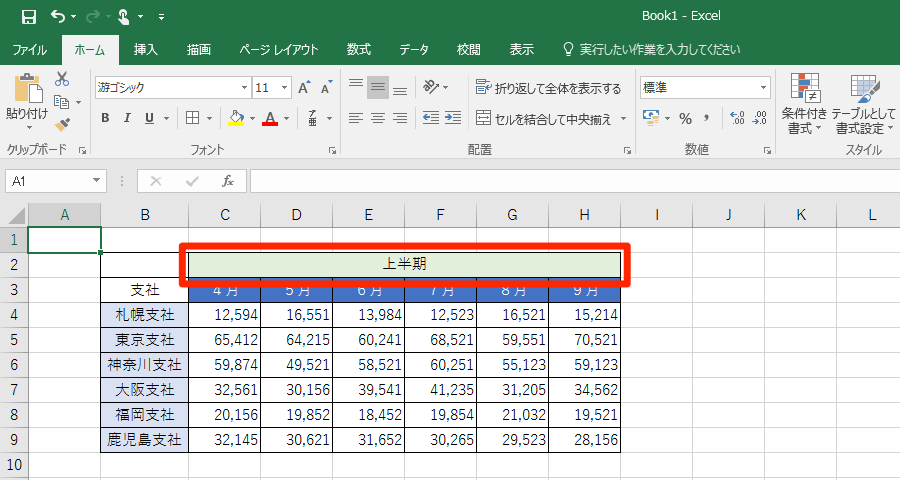Click the insert function fx icon
Image resolution: width=900 pixels, height=480 pixels.
tap(228, 181)
